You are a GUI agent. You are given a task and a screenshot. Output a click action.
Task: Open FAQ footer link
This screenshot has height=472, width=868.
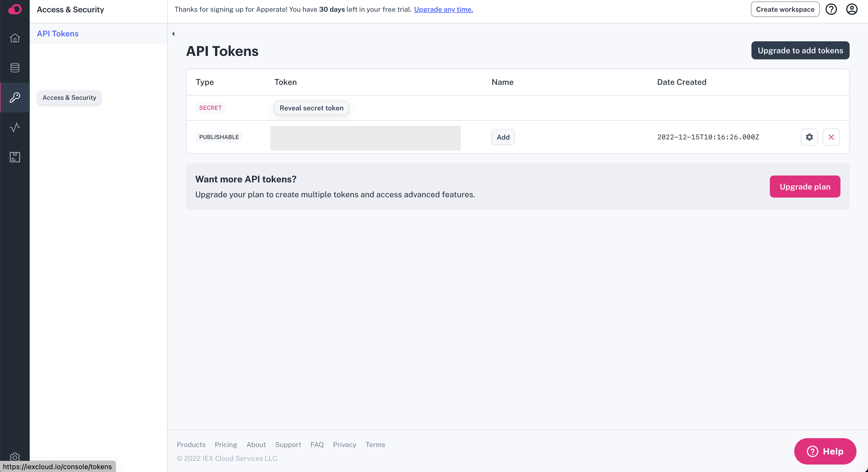tap(317, 444)
